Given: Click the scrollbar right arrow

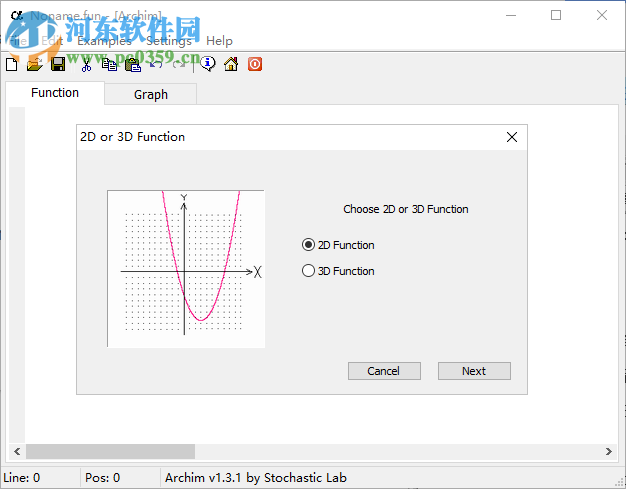Looking at the screenshot, I should coord(609,451).
